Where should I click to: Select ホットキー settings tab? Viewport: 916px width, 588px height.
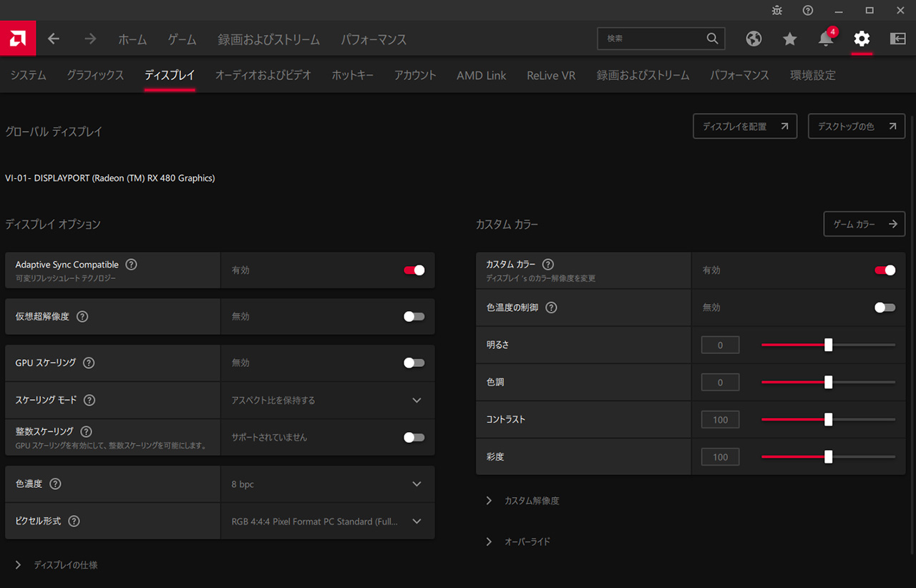point(353,75)
